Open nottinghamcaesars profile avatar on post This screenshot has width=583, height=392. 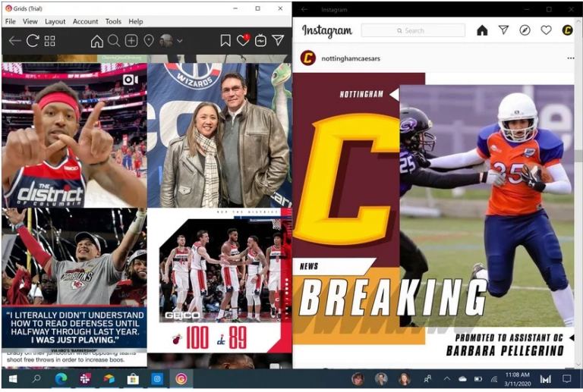pos(308,58)
